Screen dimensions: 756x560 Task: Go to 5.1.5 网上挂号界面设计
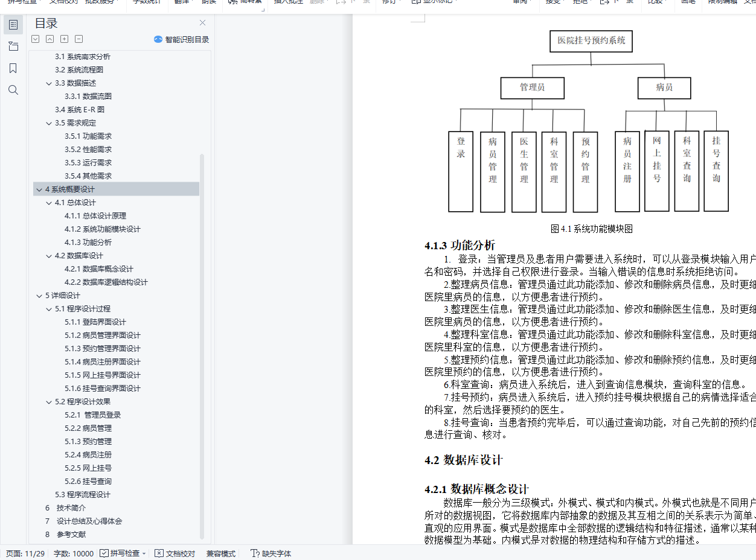[x=103, y=375]
